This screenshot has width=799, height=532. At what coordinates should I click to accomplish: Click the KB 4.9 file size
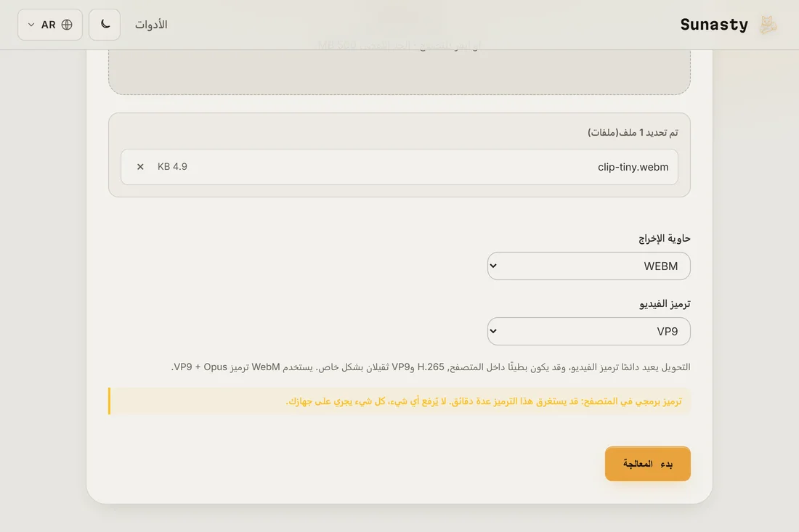pyautogui.click(x=172, y=166)
